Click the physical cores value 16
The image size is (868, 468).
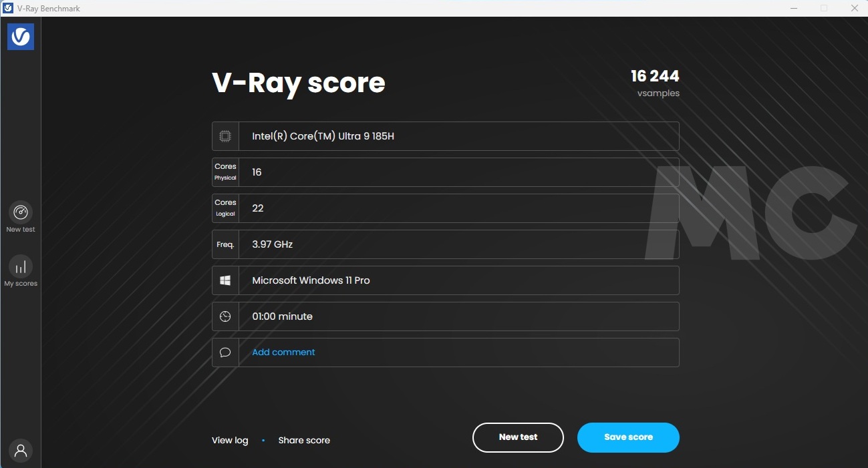click(257, 172)
